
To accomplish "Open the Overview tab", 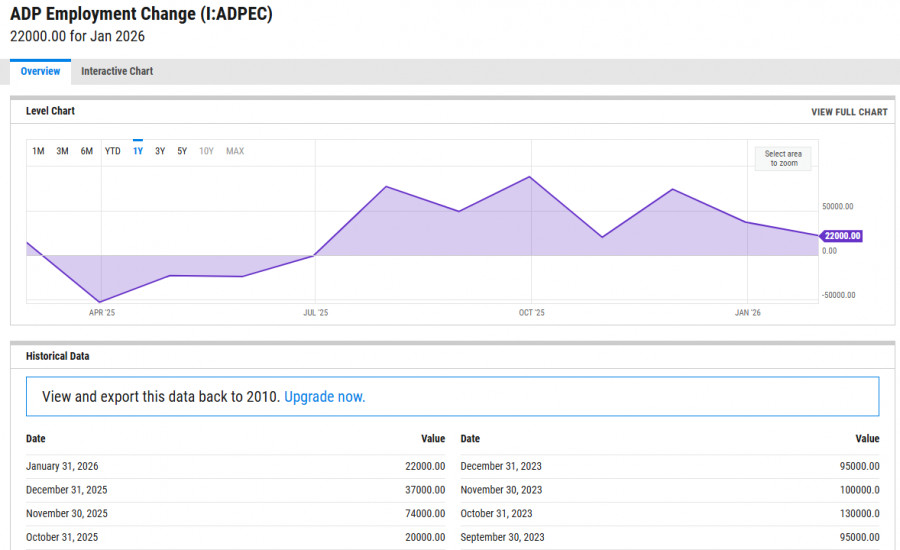I will coord(40,72).
